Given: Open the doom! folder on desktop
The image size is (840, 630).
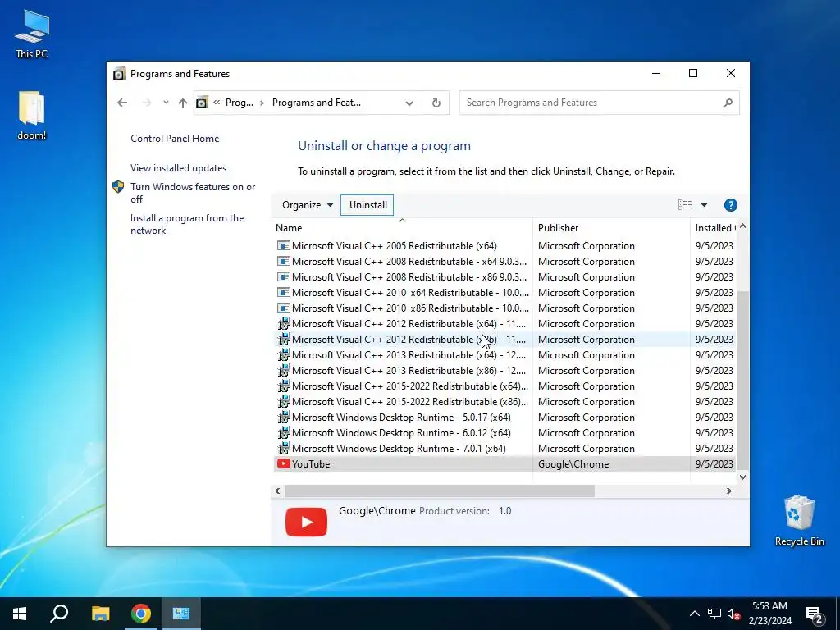Looking at the screenshot, I should tap(32, 115).
